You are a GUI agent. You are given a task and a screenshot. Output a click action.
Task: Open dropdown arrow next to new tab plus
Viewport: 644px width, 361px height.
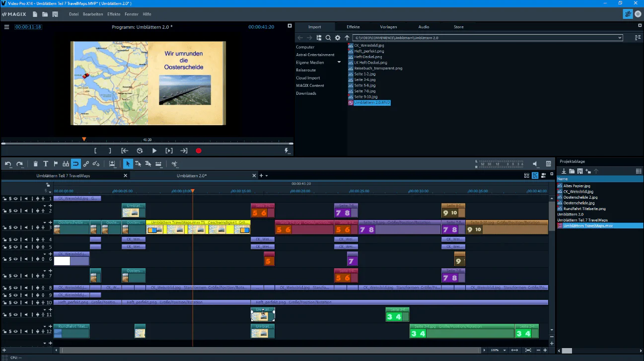pos(267,176)
